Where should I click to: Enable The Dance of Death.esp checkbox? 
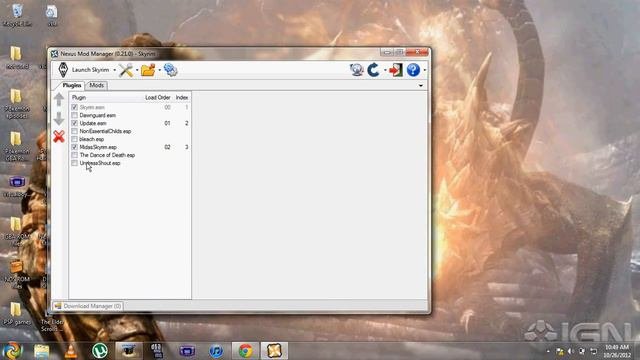coord(74,155)
